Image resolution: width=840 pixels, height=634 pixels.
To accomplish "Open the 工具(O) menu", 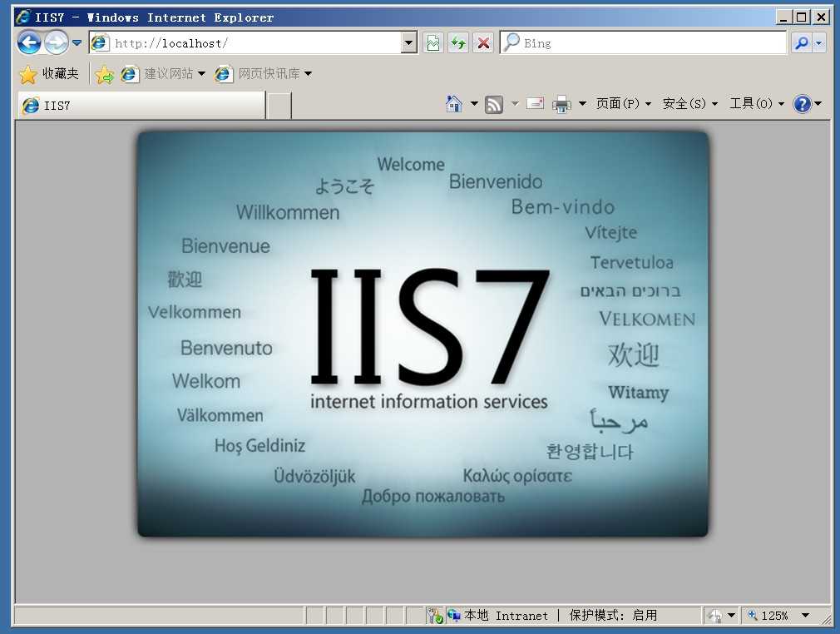I will point(757,103).
